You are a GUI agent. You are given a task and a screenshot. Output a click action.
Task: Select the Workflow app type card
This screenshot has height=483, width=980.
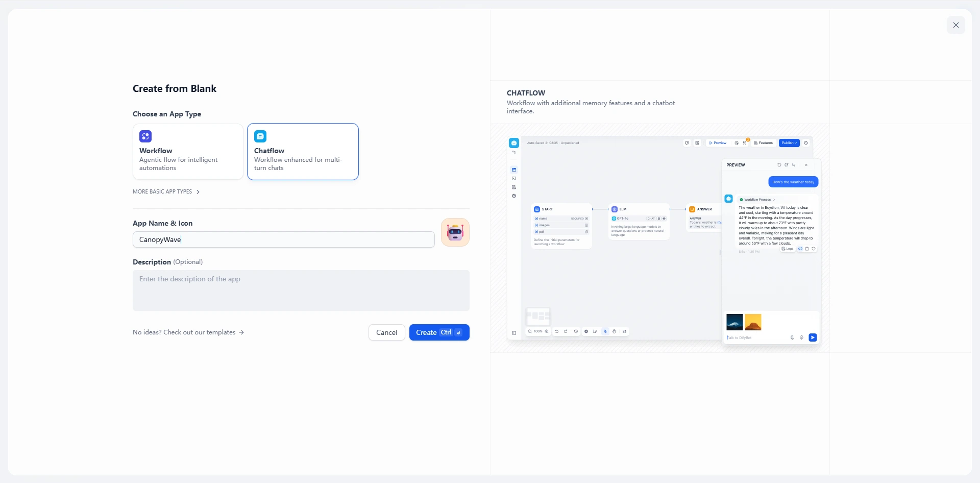point(188,152)
